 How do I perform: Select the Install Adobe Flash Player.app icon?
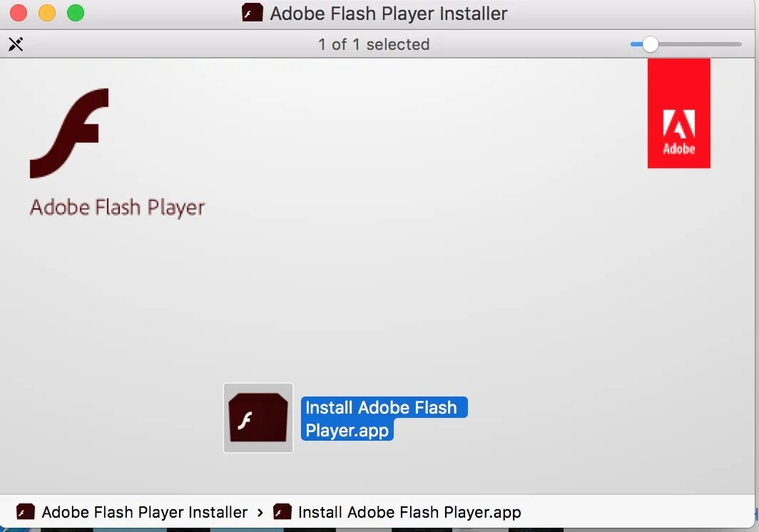pos(258,418)
